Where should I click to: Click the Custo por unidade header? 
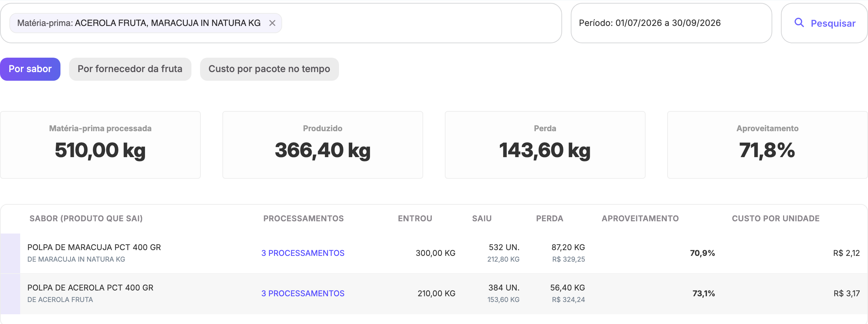click(x=776, y=218)
